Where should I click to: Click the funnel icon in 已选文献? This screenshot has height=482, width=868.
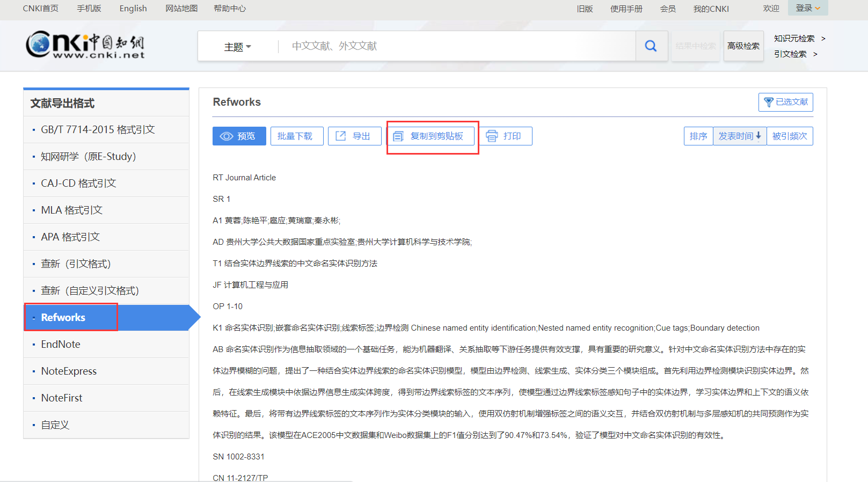[x=769, y=102]
